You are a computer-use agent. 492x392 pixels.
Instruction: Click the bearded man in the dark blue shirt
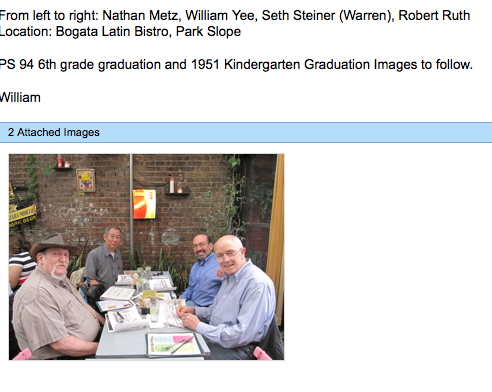(x=201, y=270)
